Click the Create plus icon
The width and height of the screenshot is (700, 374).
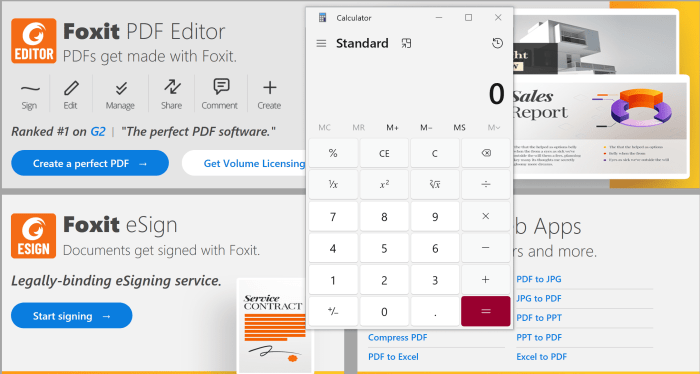[270, 87]
